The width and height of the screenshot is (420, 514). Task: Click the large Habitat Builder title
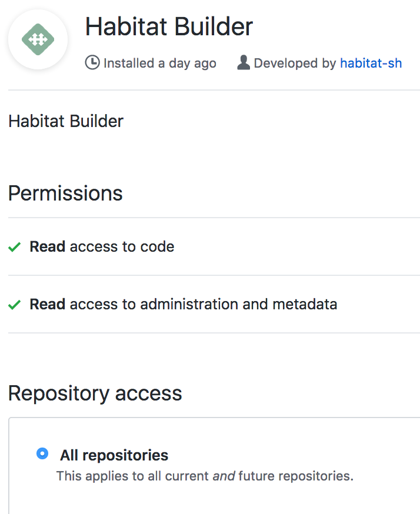click(x=169, y=26)
